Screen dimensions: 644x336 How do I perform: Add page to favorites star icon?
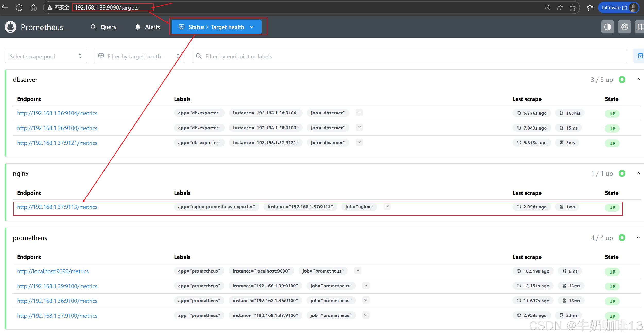coord(572,7)
